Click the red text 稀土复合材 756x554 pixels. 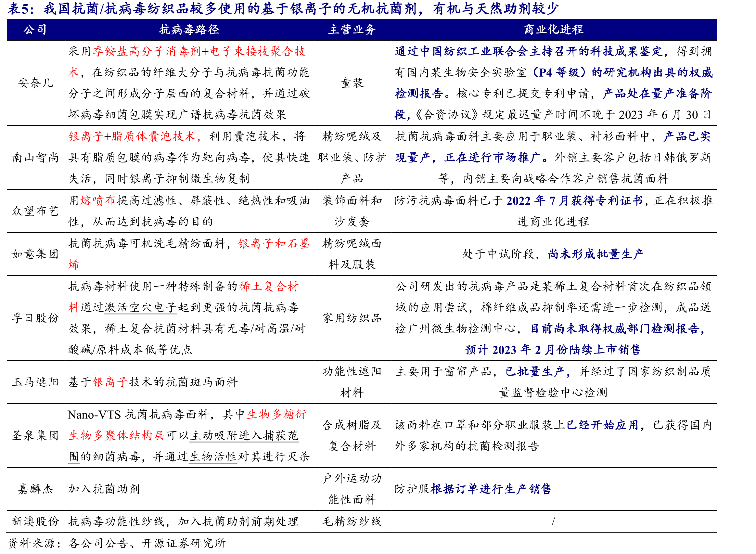pos(269,286)
